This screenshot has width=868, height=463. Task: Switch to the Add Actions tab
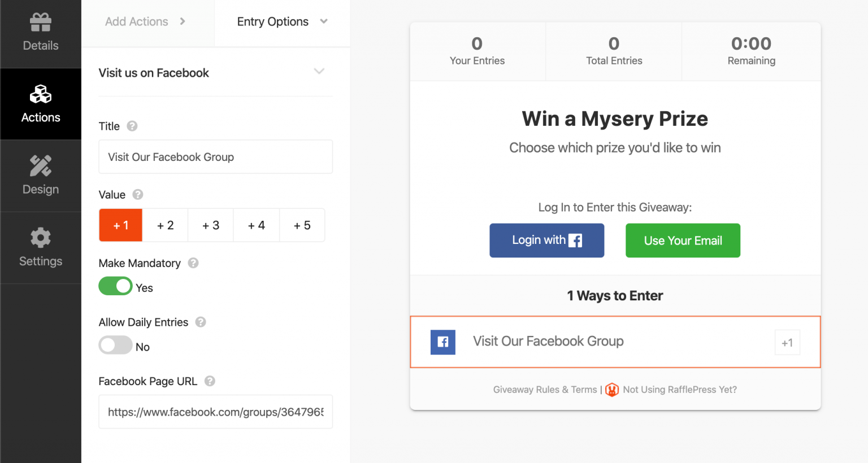pos(136,21)
